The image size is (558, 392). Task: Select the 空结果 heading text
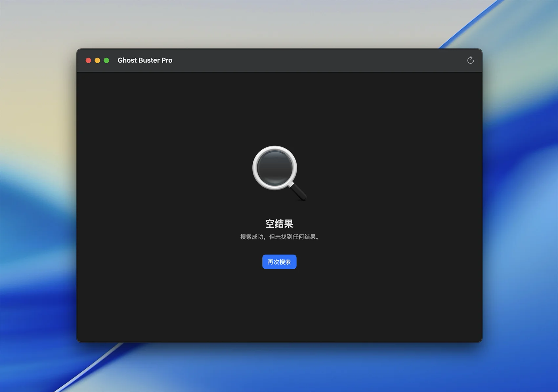(x=279, y=224)
